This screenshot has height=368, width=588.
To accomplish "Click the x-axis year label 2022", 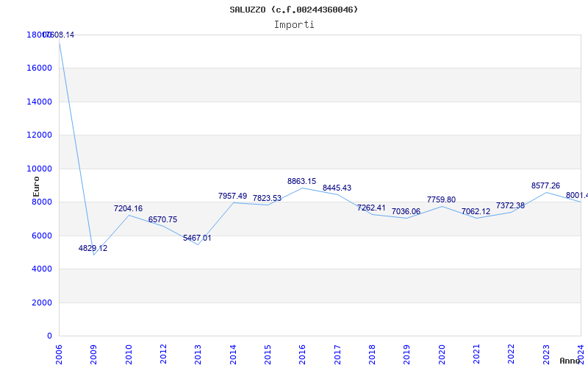I will (511, 355).
